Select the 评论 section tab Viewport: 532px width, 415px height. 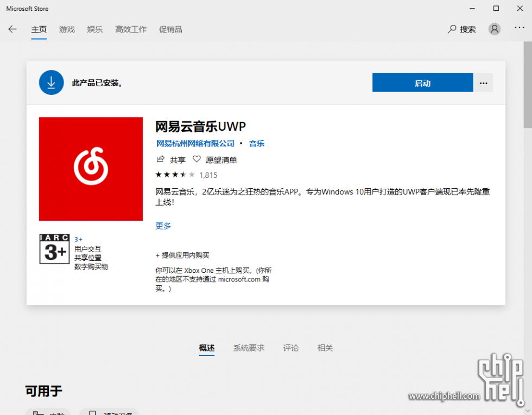pyautogui.click(x=291, y=348)
